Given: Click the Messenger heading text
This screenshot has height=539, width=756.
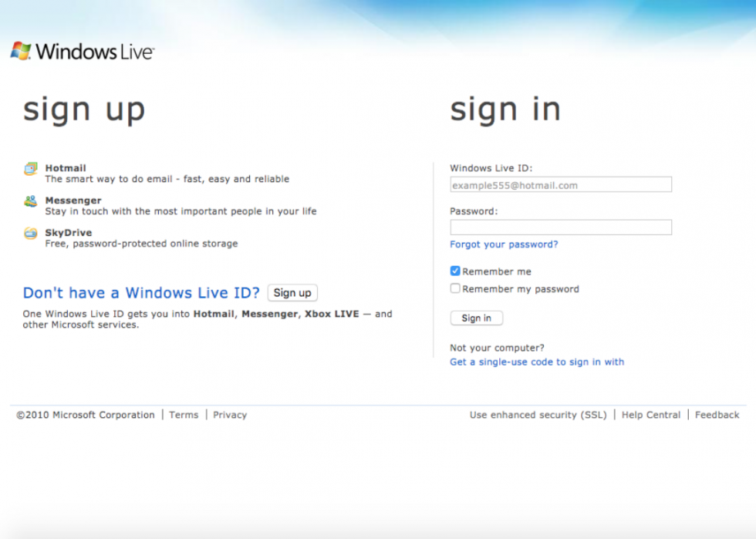Looking at the screenshot, I should pos(73,200).
